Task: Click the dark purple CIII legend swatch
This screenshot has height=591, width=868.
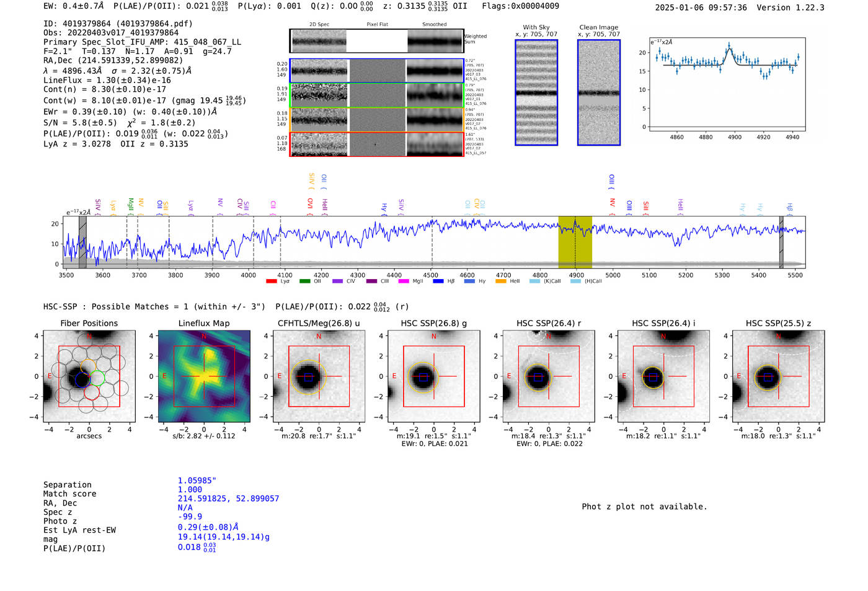Action: [x=371, y=282]
